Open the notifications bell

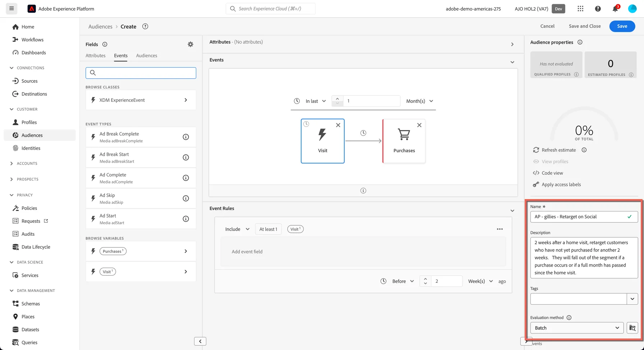click(615, 9)
